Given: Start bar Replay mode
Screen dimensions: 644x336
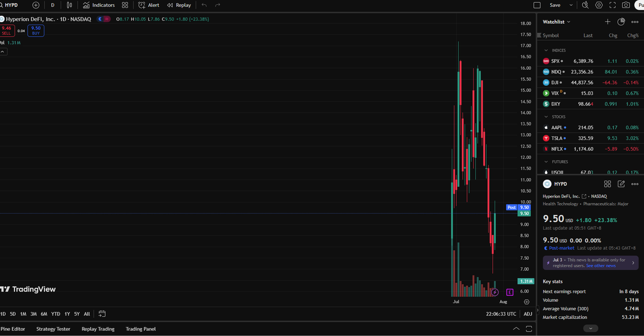Looking at the screenshot, I should coord(179,5).
